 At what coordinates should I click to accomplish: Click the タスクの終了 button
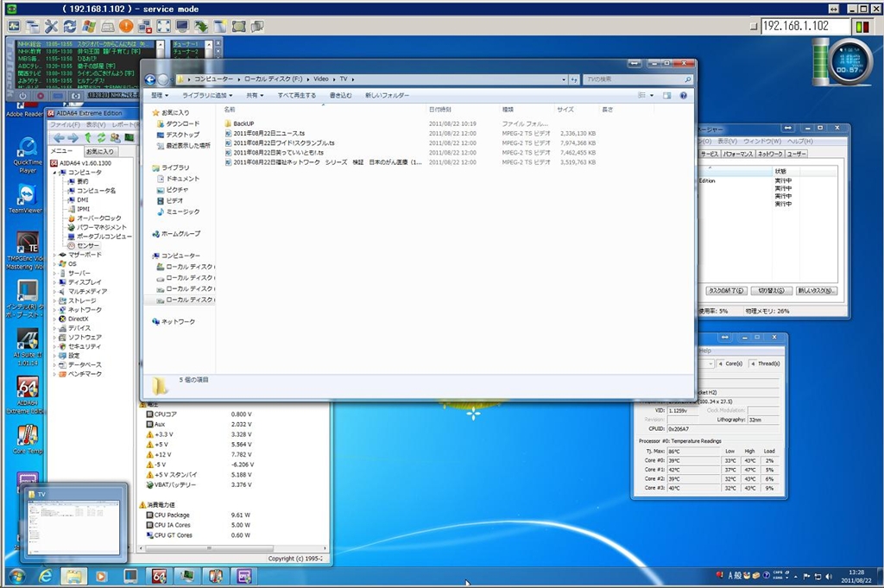click(726, 291)
